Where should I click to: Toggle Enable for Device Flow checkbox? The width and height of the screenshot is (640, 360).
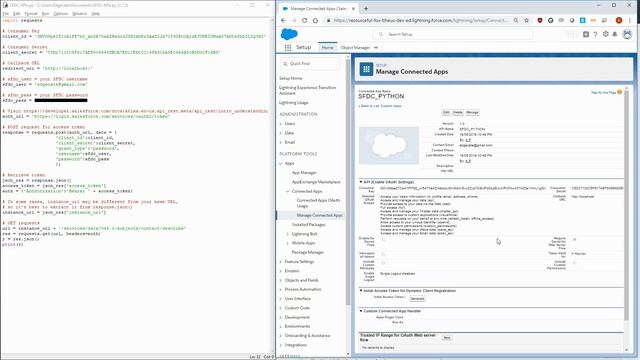[x=383, y=240]
